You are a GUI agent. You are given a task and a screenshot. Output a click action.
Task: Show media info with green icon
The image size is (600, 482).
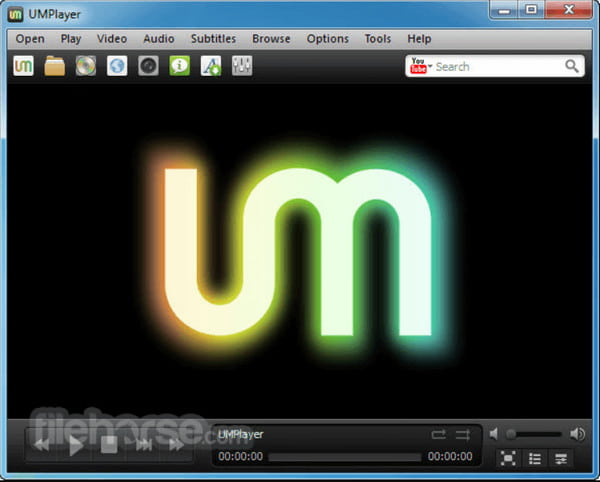(179, 66)
